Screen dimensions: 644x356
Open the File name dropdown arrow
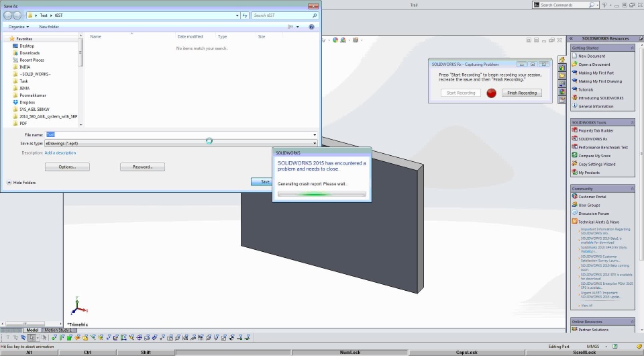tap(315, 135)
